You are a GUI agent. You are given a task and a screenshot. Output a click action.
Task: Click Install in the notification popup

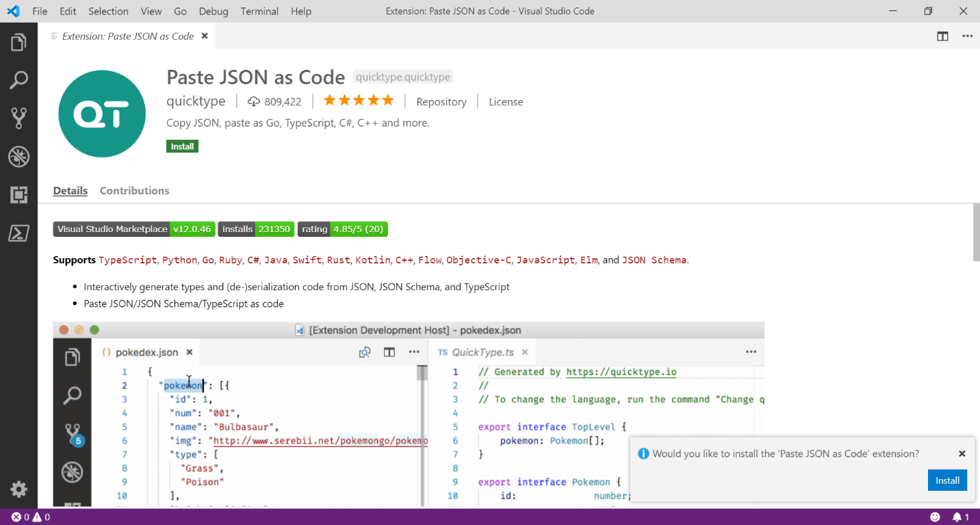point(947,481)
